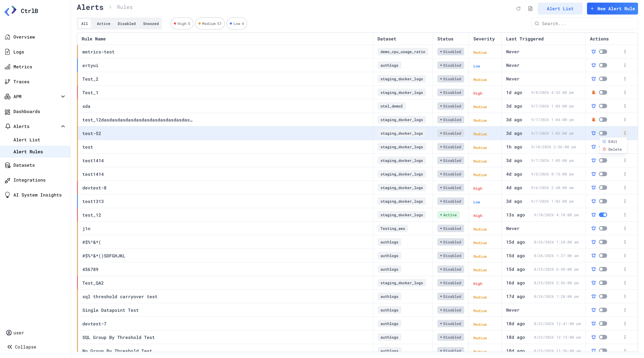Open the user profile in the sidebar
This screenshot has width=644, height=358.
point(15,333)
